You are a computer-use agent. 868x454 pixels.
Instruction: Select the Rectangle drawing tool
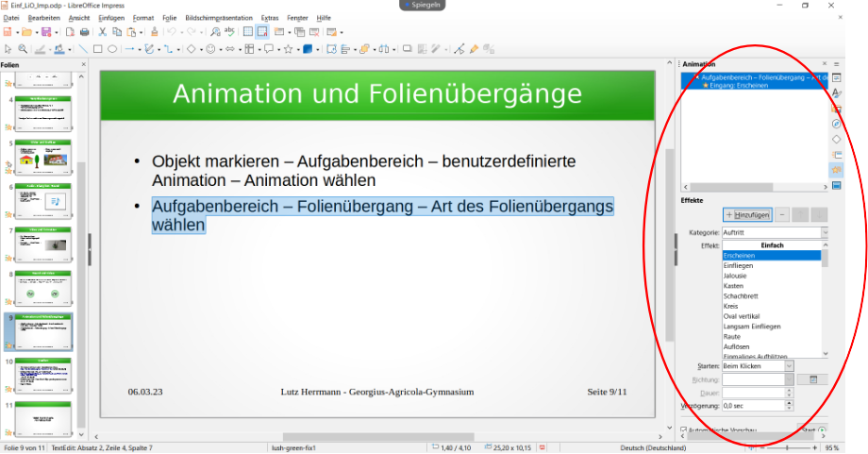[97, 48]
